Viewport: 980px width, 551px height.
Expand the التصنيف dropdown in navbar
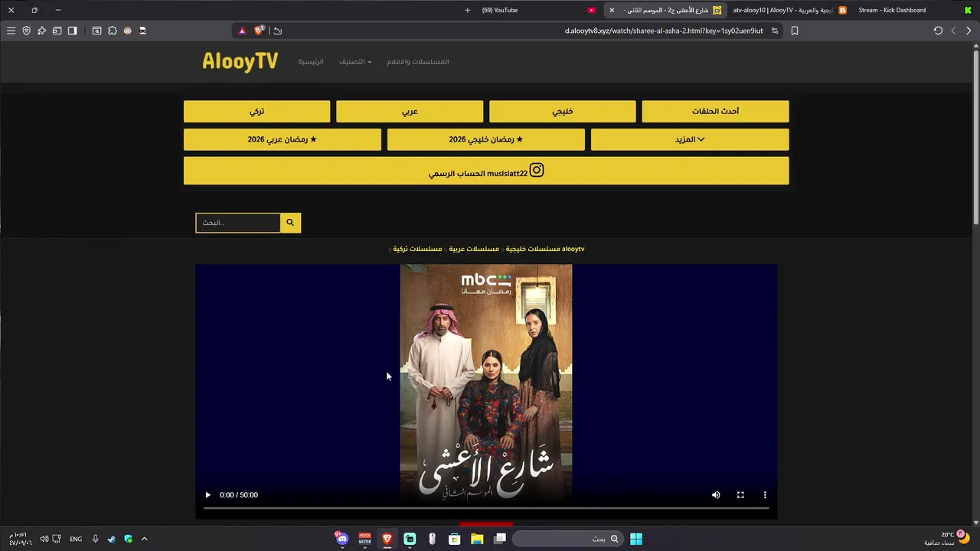tap(355, 61)
